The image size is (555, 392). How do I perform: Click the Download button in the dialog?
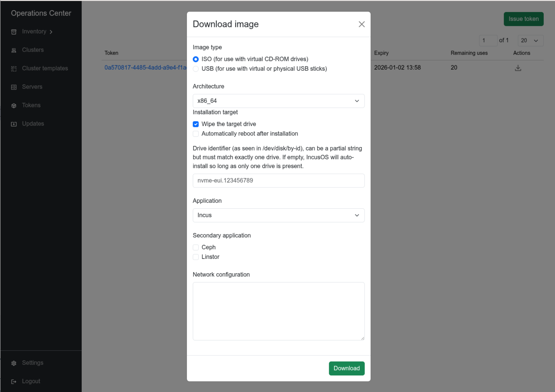347,368
